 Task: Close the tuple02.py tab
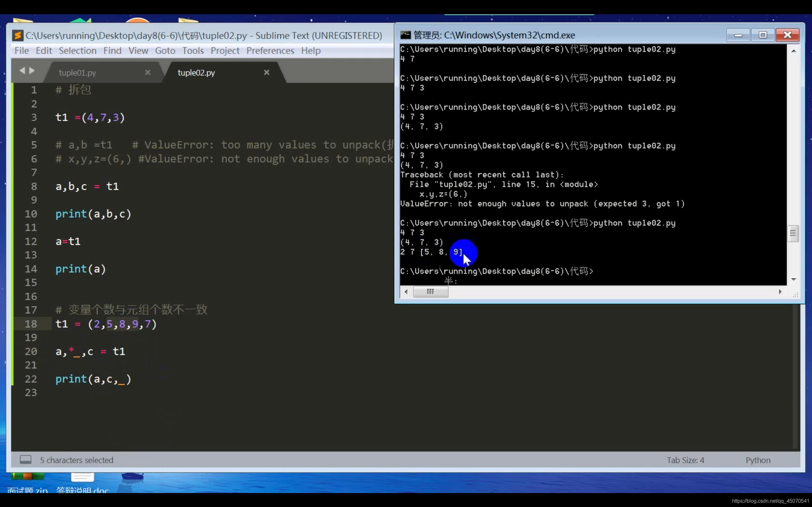[x=266, y=73]
